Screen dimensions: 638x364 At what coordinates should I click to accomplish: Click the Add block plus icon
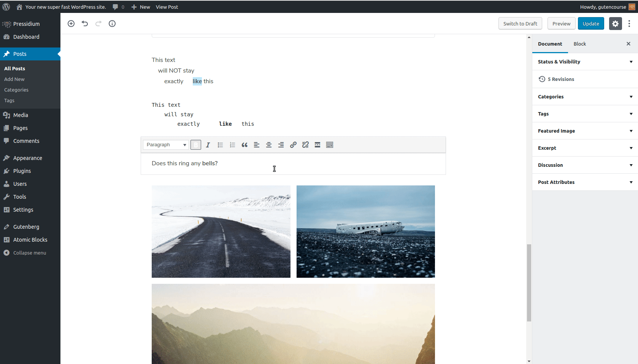[x=71, y=24]
